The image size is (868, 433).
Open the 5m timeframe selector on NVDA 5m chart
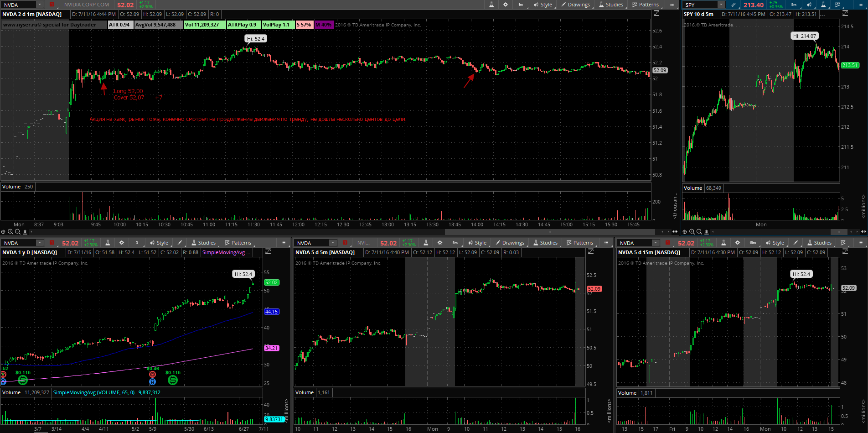(x=455, y=243)
